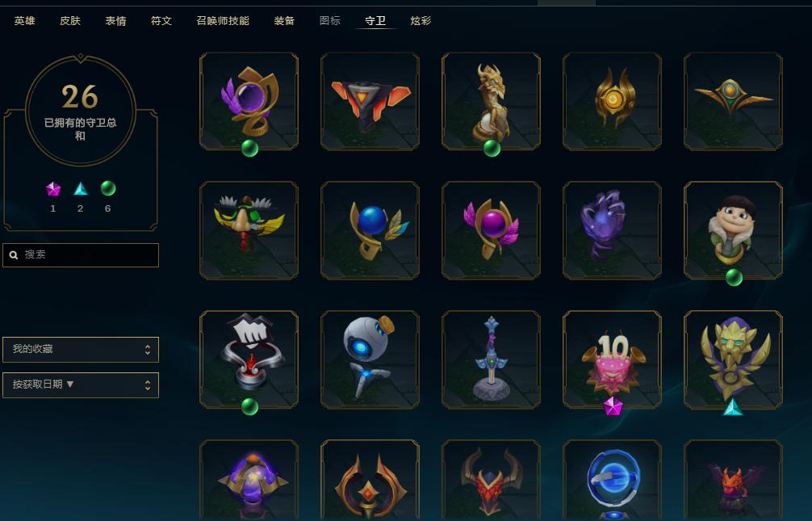Choose the mustache disguise glasses ward

[249, 231]
